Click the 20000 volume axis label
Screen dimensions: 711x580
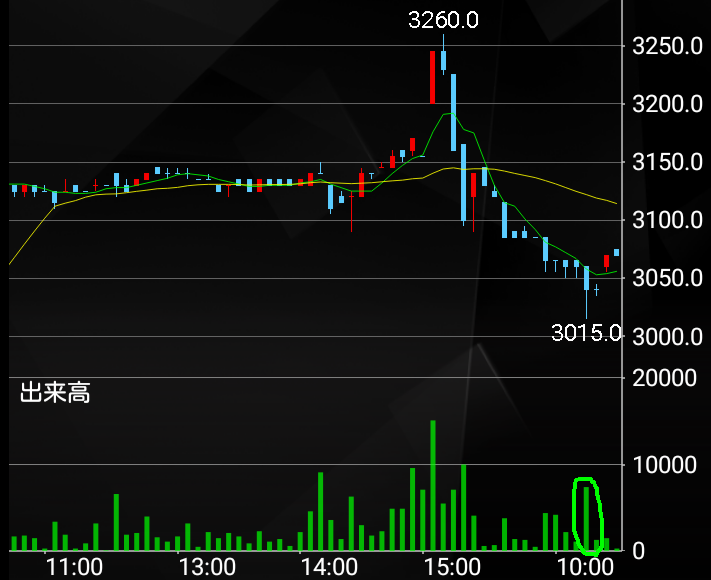pos(664,378)
